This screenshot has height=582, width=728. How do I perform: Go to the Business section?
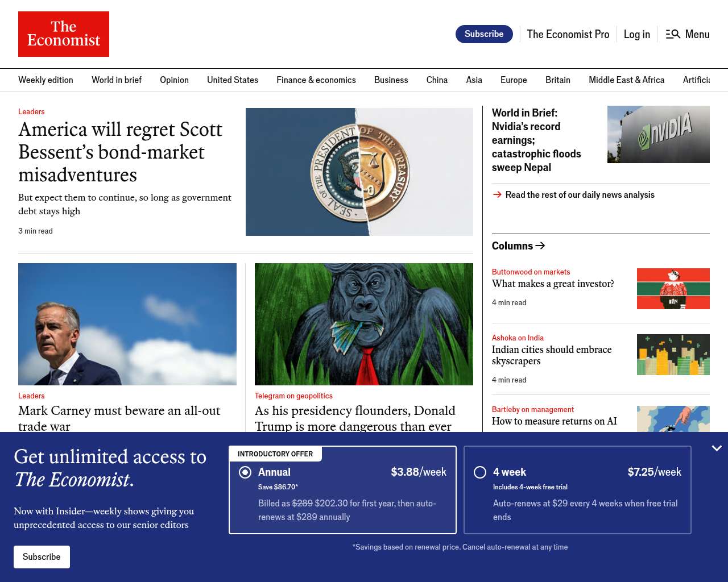click(391, 80)
